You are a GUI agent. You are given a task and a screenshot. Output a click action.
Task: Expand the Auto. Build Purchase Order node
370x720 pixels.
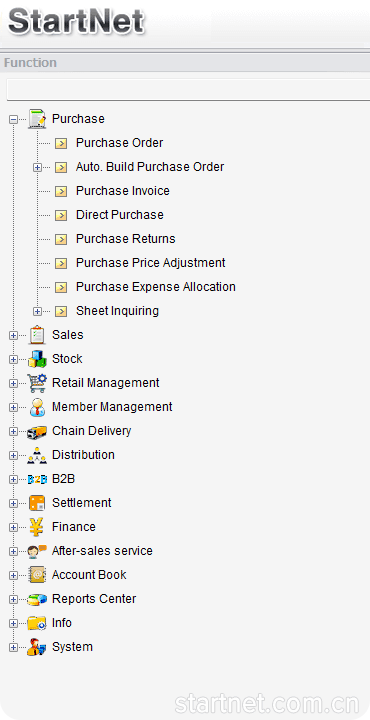[38, 168]
